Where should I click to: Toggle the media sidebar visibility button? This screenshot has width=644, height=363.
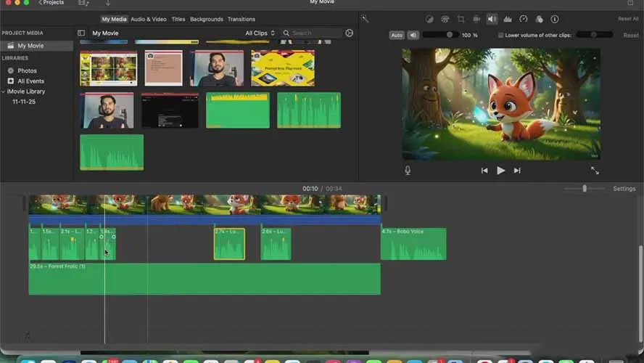[81, 33]
